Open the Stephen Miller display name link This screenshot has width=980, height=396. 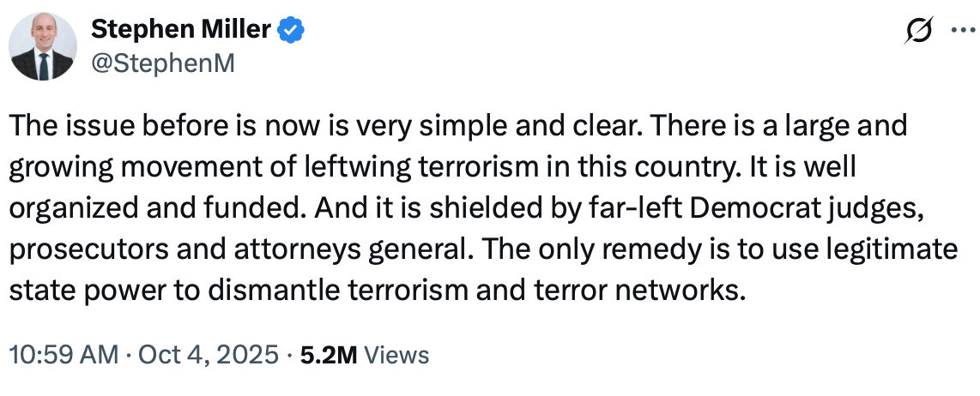tap(181, 30)
